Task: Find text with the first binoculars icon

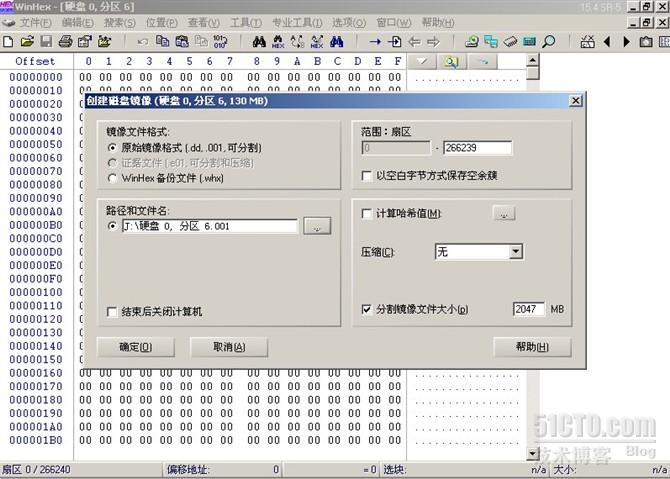Action: [x=259, y=41]
